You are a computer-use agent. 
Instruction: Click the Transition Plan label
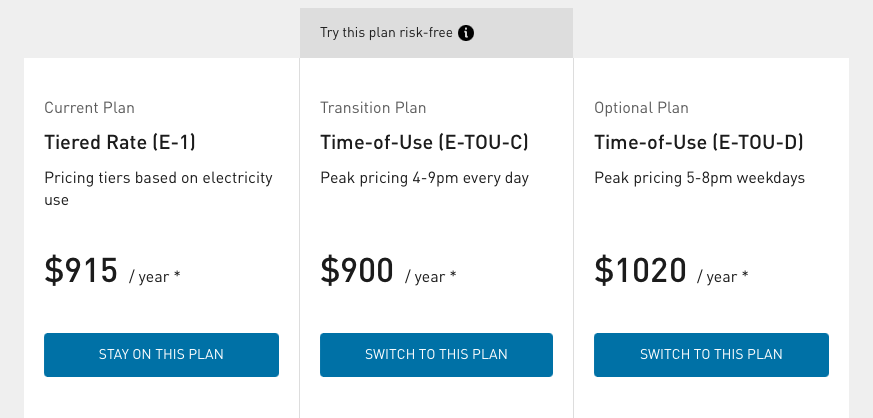pyautogui.click(x=373, y=108)
